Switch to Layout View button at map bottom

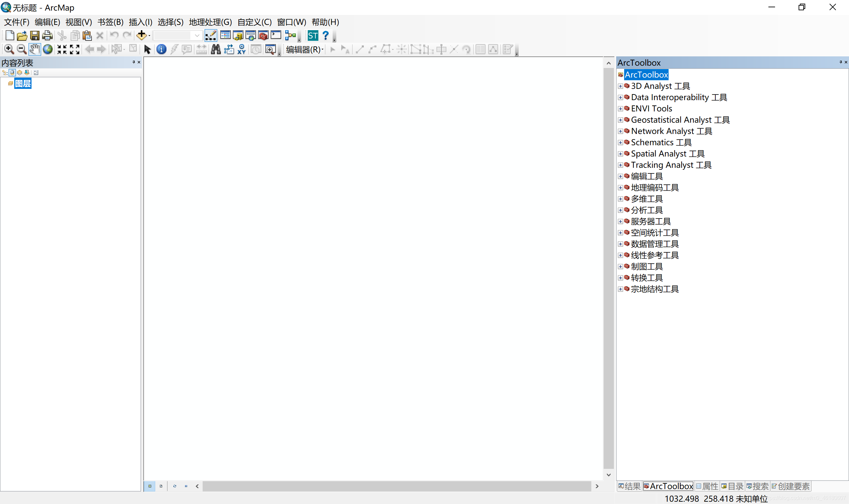(x=161, y=486)
